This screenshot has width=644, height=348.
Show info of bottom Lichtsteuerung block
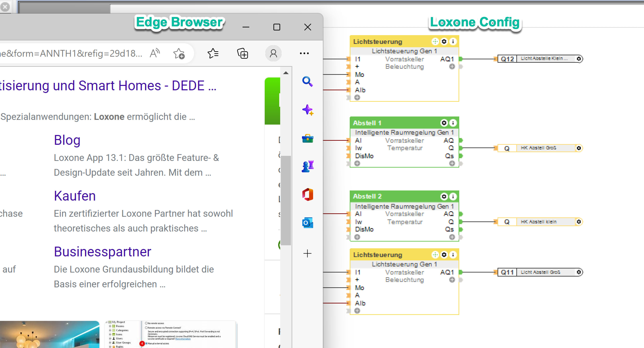tap(453, 255)
